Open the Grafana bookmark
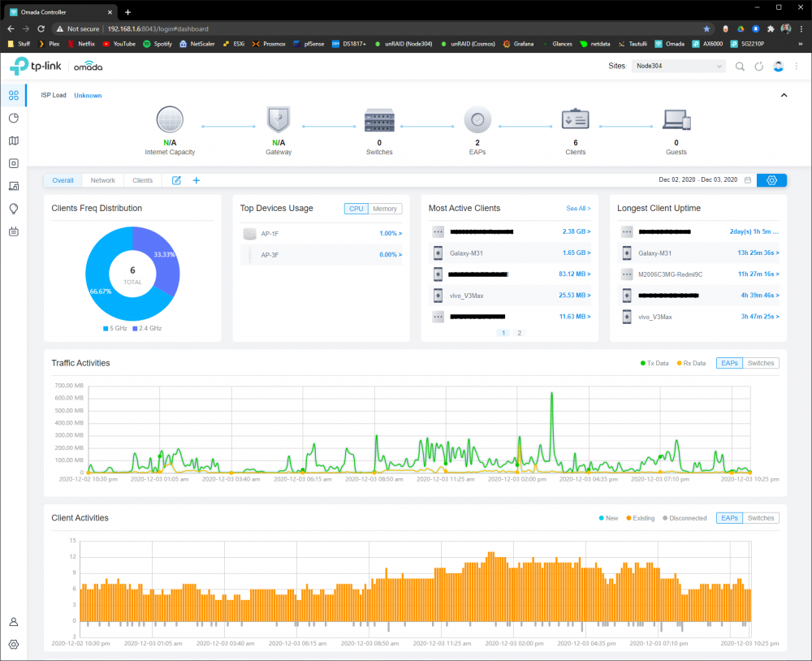This screenshot has height=661, width=812. [x=518, y=44]
